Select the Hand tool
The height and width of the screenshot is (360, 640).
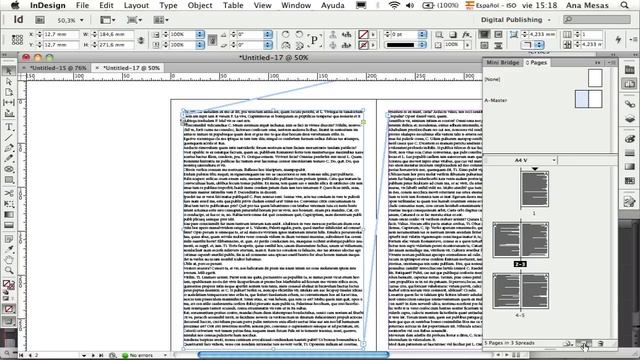(x=9, y=260)
